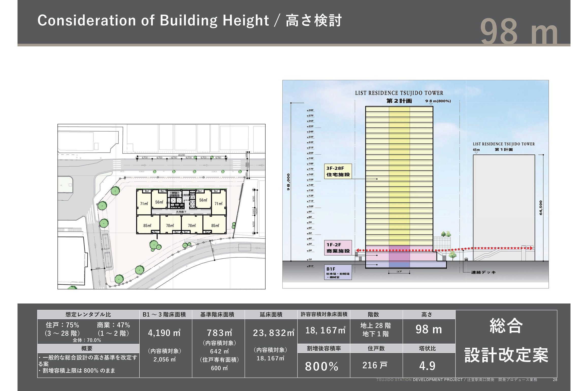Click the EV elevator symbol in plan core
Viewport: 588px width, 391px height.
point(192,202)
